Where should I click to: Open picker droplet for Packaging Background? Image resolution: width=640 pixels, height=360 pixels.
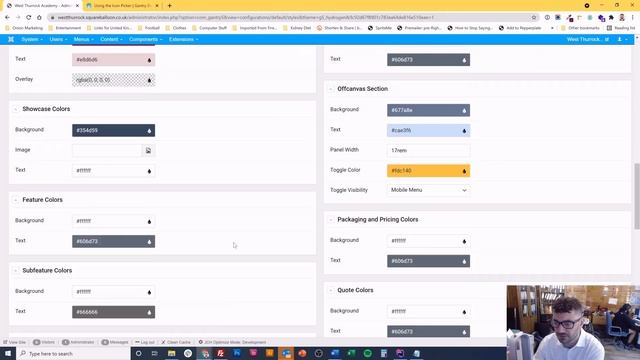point(464,241)
